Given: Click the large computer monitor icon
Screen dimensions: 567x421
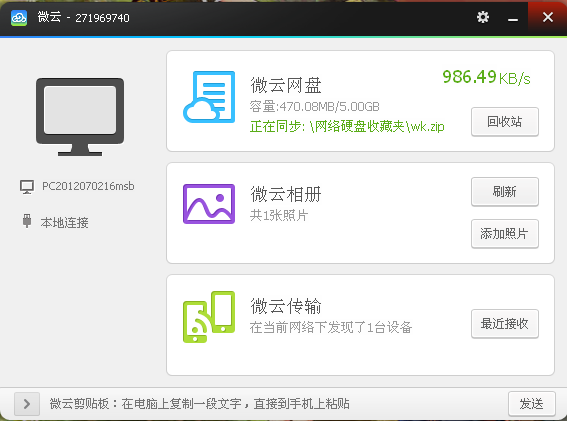Looking at the screenshot, I should click(80, 117).
